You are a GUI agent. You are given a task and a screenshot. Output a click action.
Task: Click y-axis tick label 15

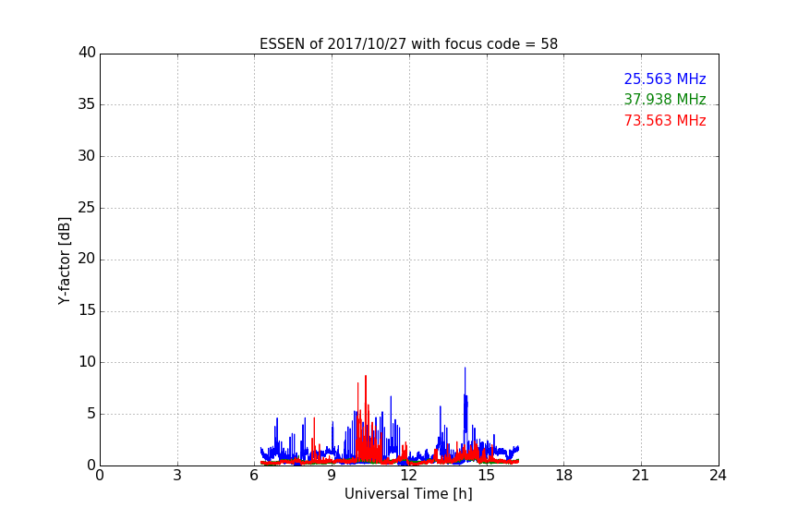pyautogui.click(x=87, y=310)
